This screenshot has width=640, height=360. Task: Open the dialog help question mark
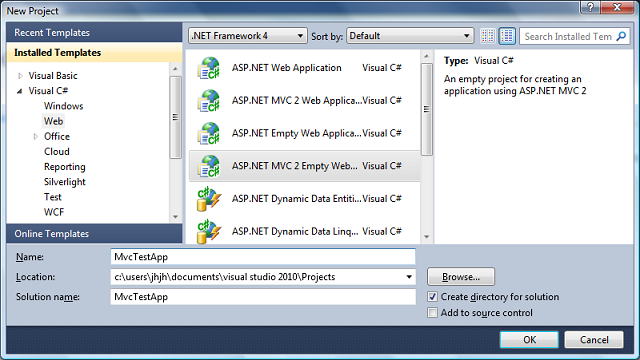(x=590, y=7)
